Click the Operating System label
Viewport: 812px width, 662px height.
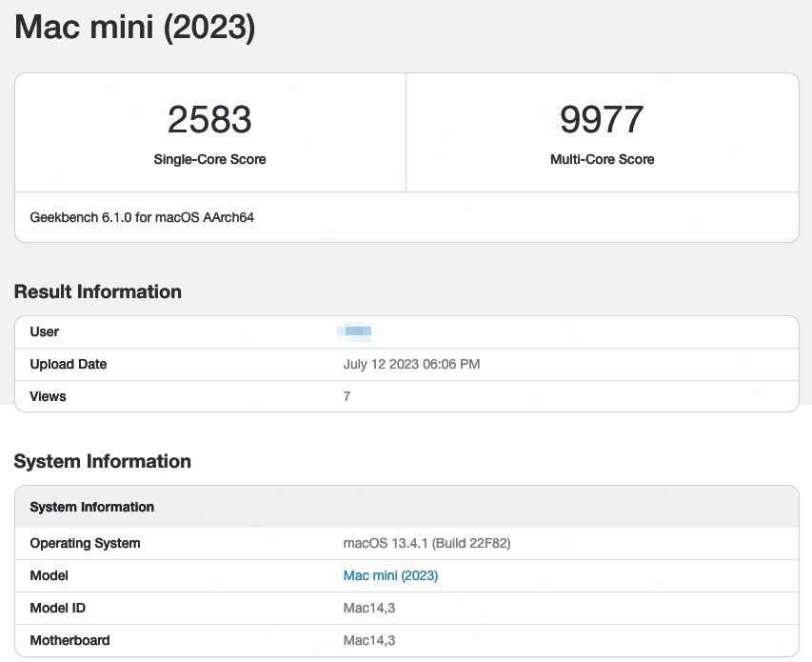click(86, 543)
